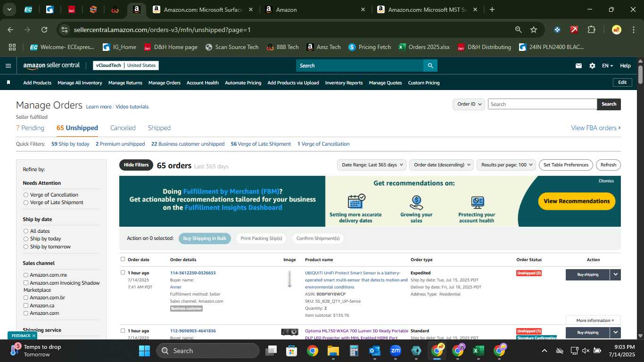This screenshot has height=362, width=644.
Task: Switch to the Shipped orders tab
Action: (159, 128)
